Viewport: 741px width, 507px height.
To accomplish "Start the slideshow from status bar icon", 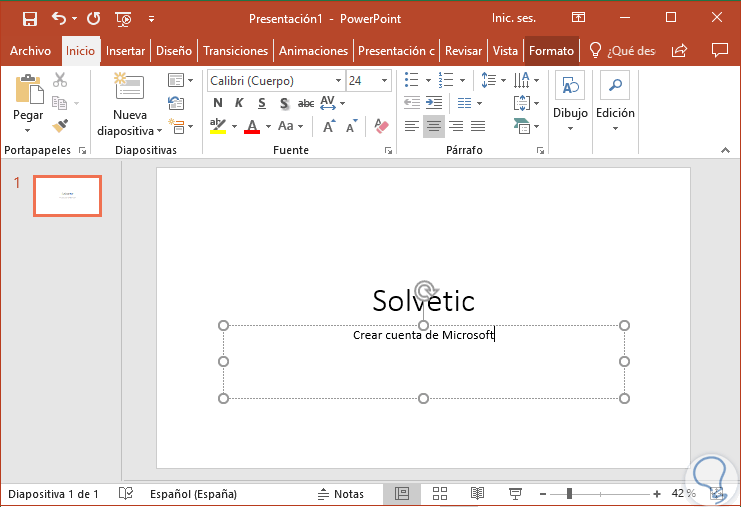I will pyautogui.click(x=516, y=494).
